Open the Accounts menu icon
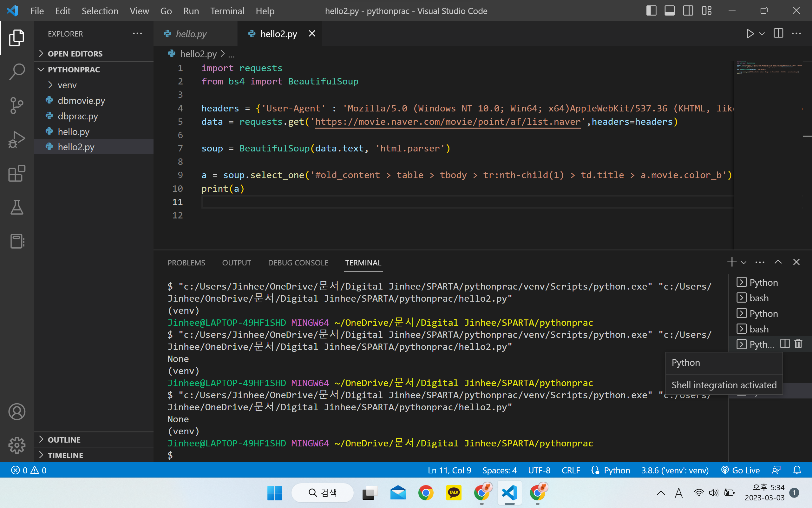 17,412
